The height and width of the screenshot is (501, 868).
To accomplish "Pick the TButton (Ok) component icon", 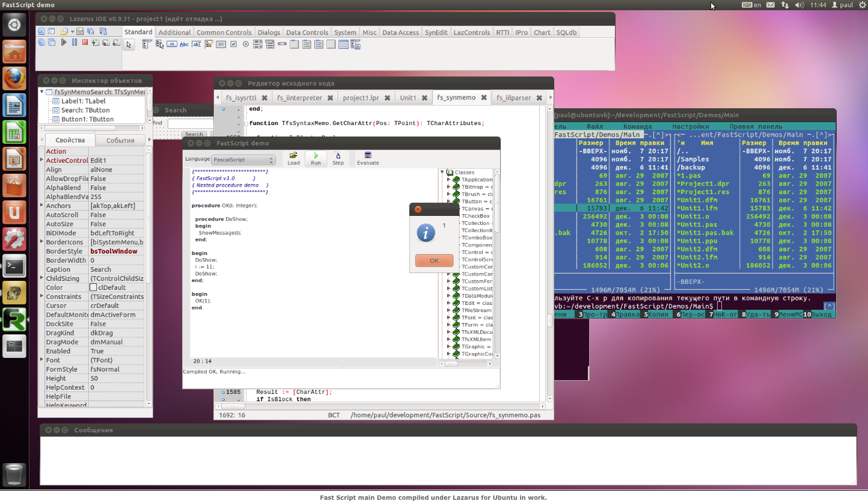I will 172,44.
